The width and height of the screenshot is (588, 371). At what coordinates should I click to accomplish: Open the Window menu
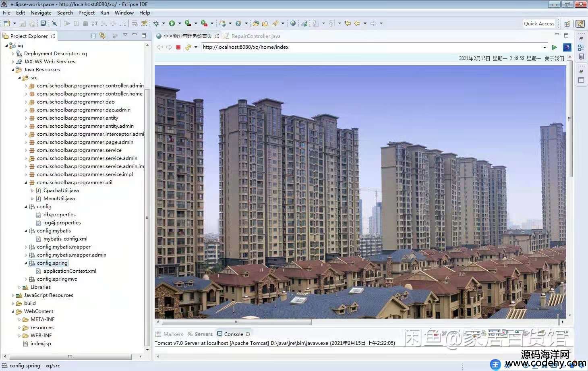point(124,12)
